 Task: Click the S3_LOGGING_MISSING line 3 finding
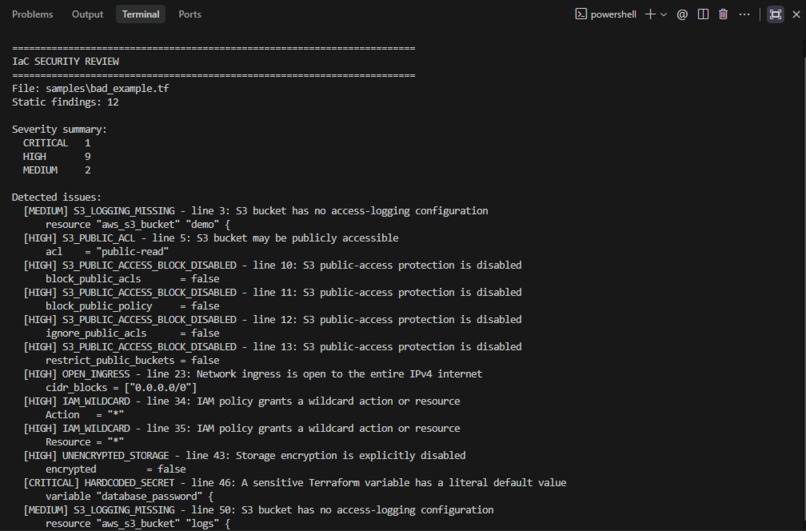point(255,211)
